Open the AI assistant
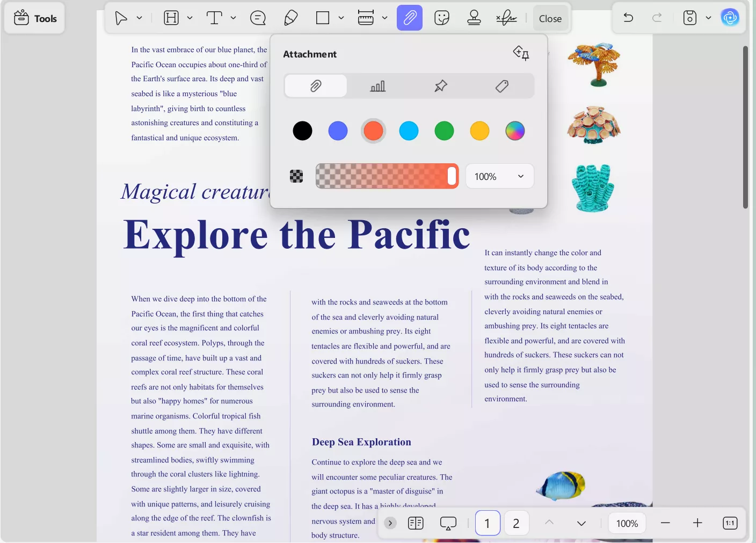The image size is (756, 543). coord(730,18)
